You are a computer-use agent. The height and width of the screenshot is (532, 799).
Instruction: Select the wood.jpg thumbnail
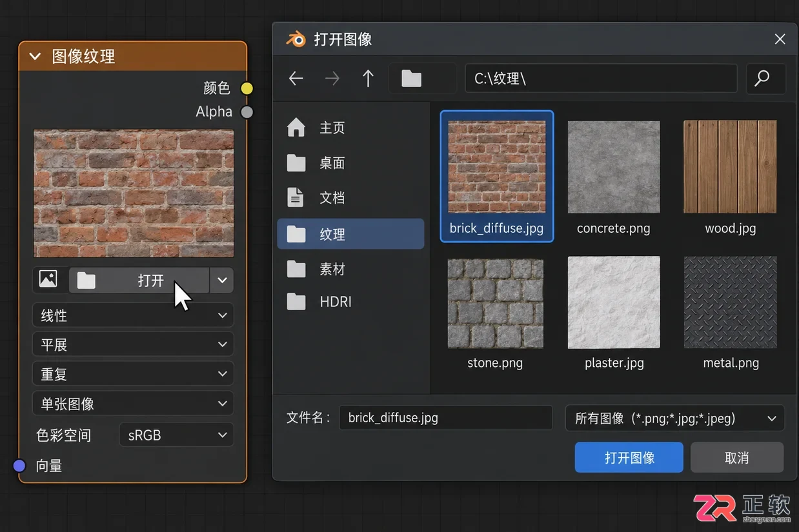click(x=730, y=167)
